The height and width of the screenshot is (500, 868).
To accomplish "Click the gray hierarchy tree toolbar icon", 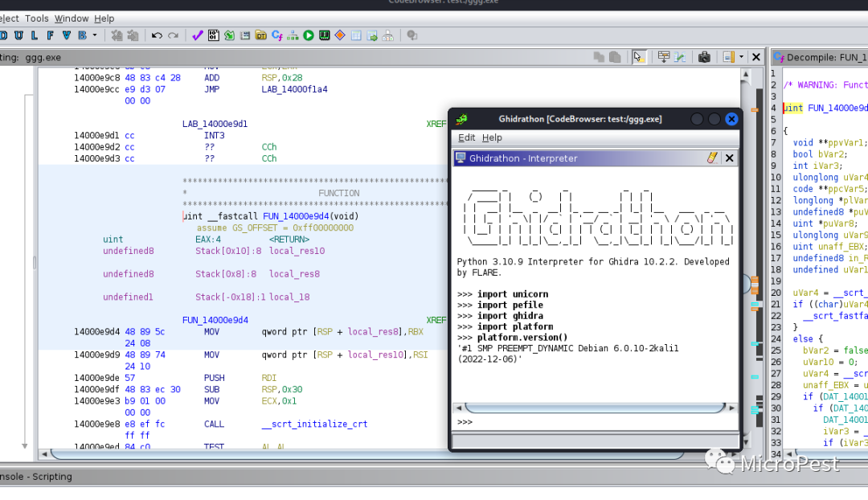I will (x=388, y=35).
